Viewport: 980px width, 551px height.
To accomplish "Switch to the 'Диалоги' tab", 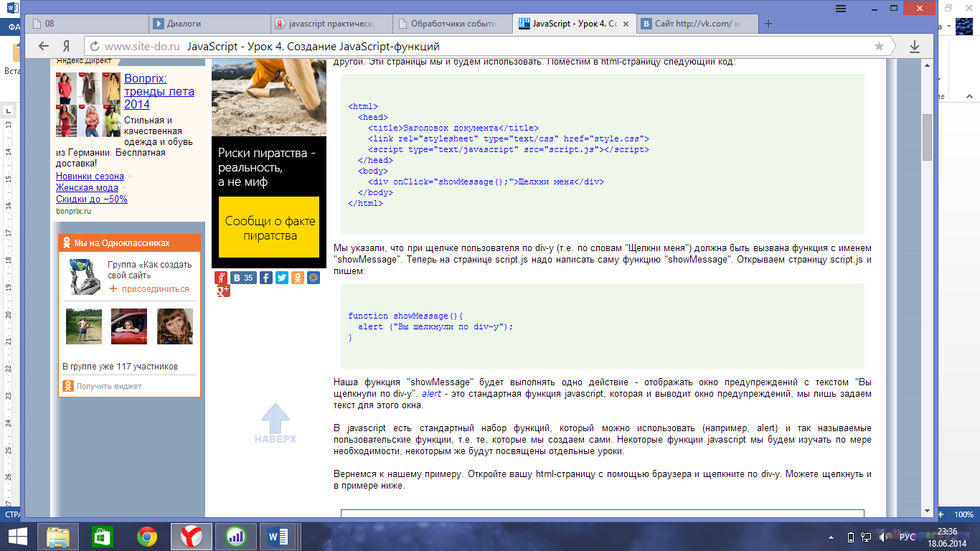I will click(209, 24).
